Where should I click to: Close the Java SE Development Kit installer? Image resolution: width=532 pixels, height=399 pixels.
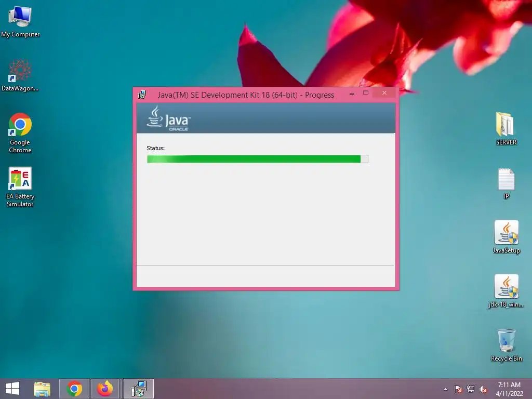(x=384, y=93)
